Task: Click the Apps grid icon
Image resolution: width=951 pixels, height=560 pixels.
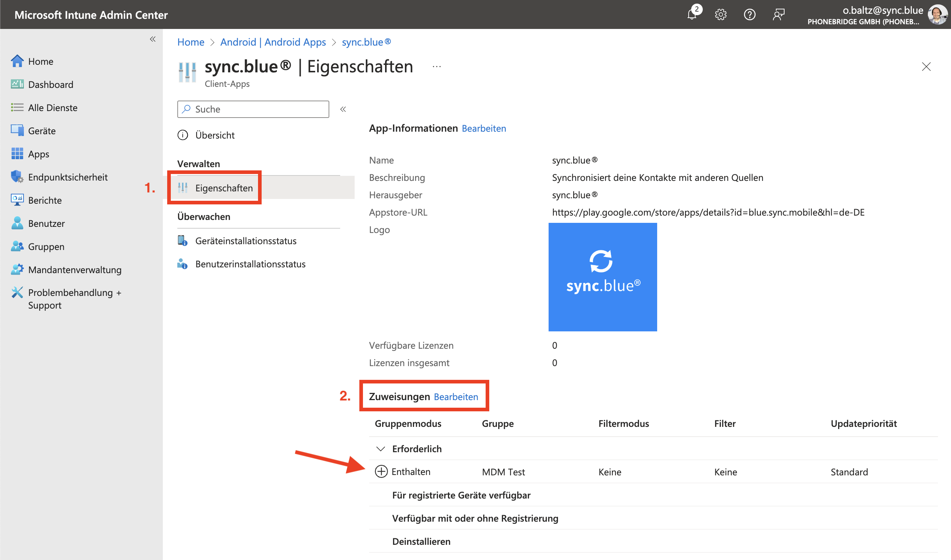Action: 17,154
